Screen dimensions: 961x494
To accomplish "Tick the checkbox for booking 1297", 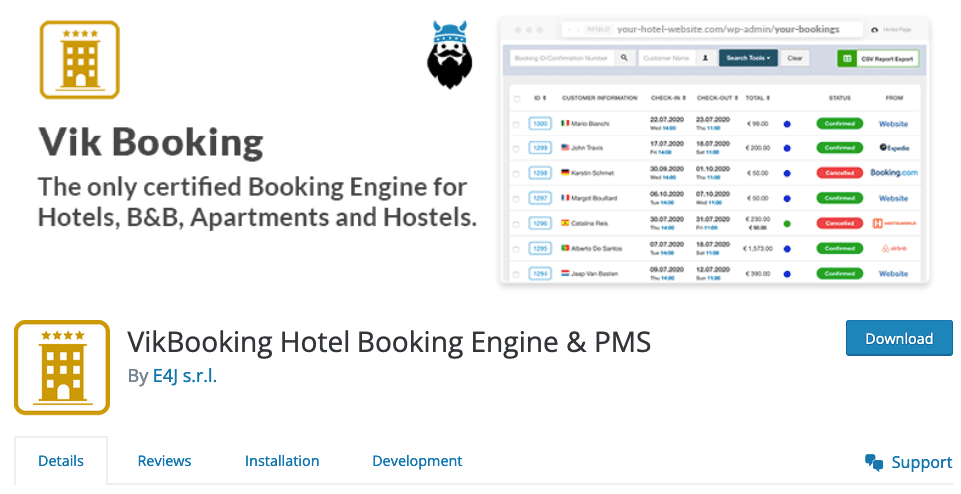I will point(516,199).
